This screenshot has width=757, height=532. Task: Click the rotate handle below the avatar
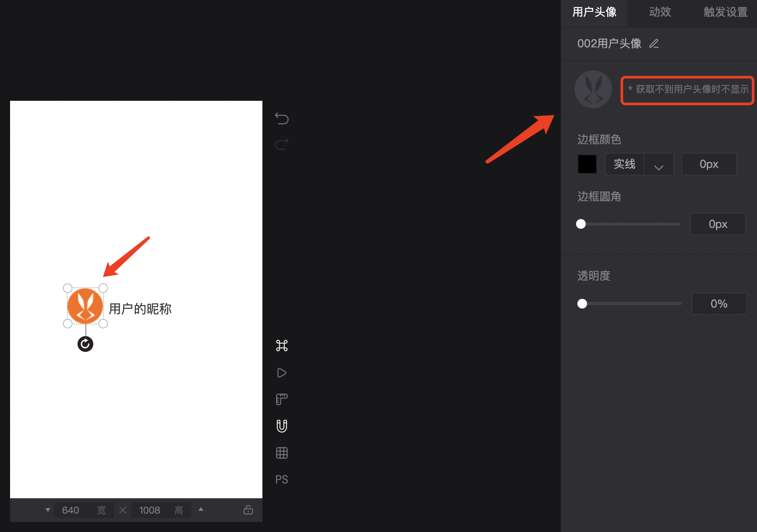(x=85, y=344)
